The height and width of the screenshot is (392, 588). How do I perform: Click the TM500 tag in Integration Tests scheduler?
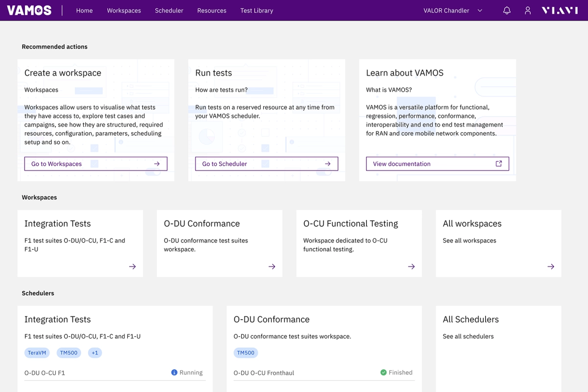[69, 353]
